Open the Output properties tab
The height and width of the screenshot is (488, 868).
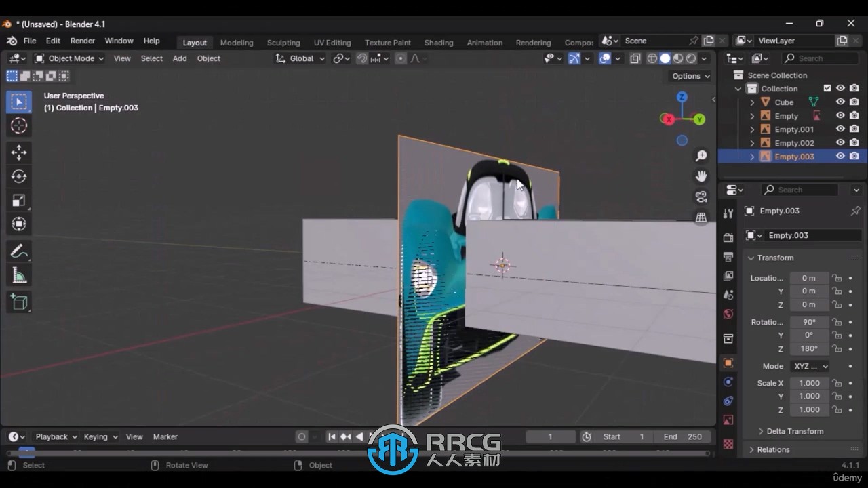(x=728, y=257)
